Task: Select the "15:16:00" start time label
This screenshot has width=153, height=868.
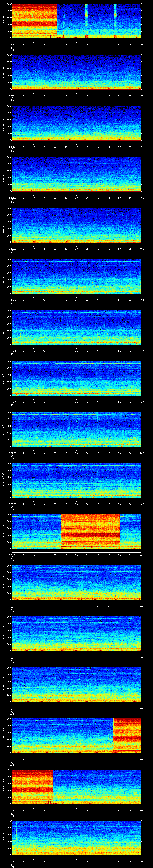Action: 12,147
